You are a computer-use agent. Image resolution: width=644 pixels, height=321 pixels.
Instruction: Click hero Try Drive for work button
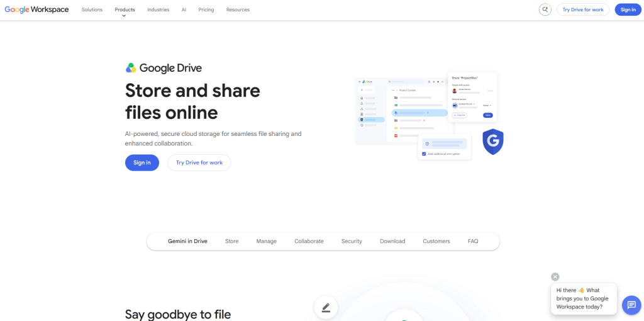click(199, 163)
